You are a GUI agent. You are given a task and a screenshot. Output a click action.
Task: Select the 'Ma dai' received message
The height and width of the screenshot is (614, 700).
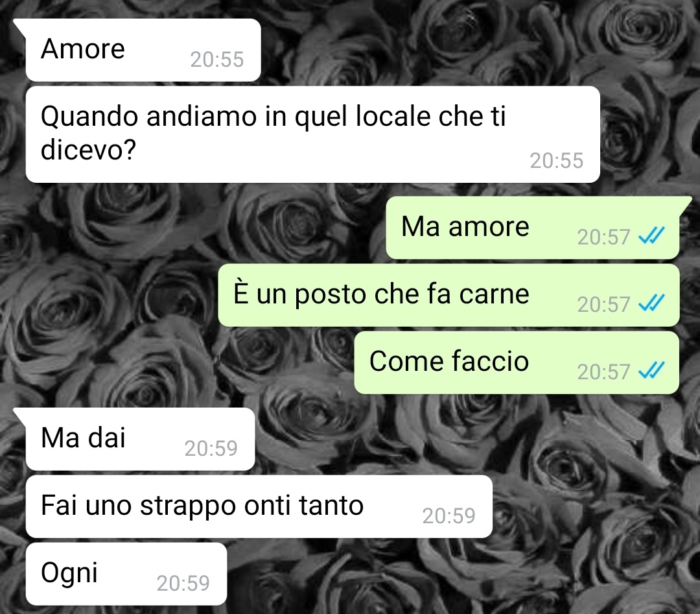140,439
